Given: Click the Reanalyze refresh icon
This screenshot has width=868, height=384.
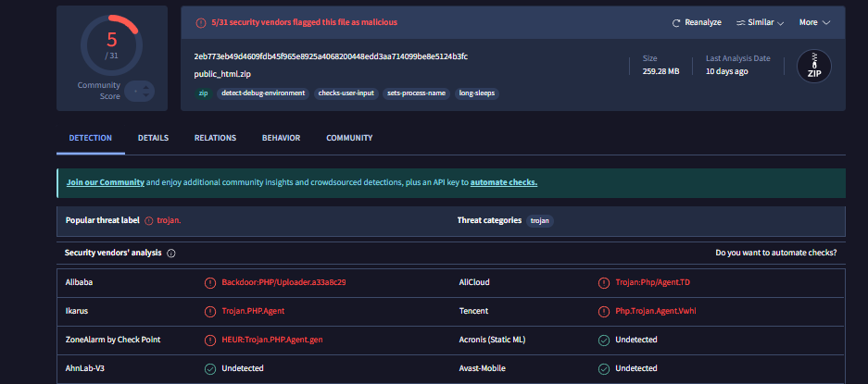Looking at the screenshot, I should pos(677,22).
